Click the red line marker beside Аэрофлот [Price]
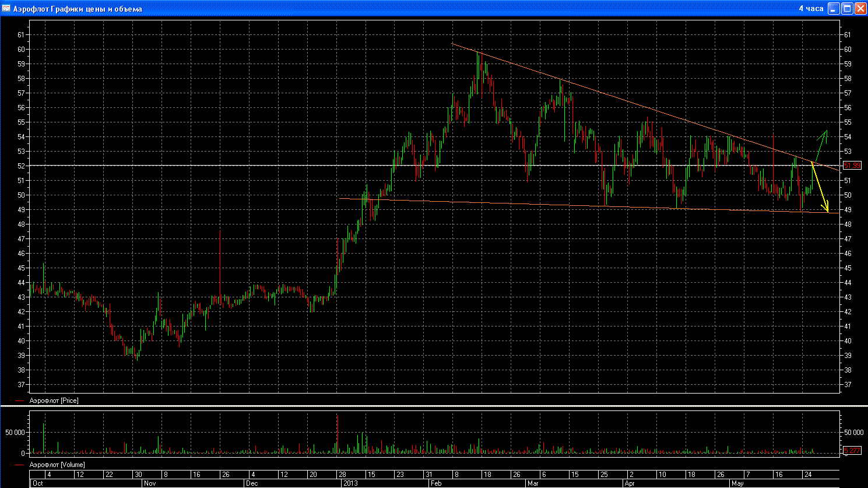The image size is (868, 488). tap(20, 401)
